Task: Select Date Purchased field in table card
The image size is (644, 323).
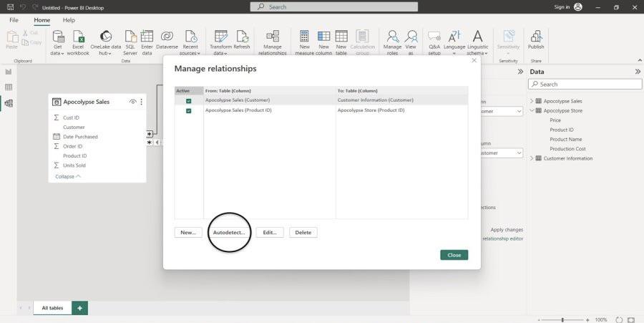Action: 80,136
